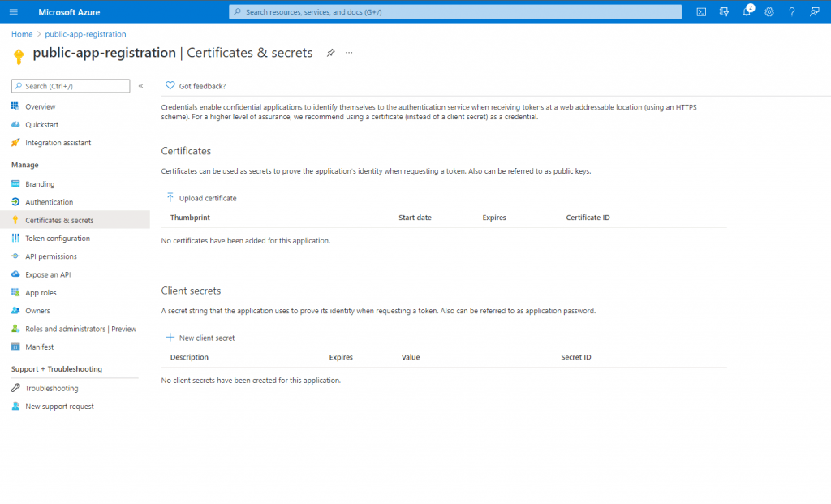Click the help question mark icon

(792, 11)
